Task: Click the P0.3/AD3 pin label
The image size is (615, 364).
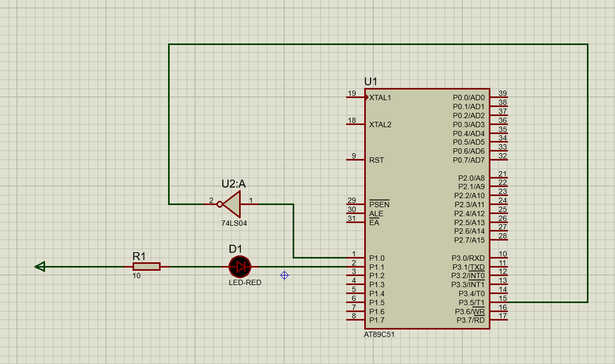Action: click(469, 125)
